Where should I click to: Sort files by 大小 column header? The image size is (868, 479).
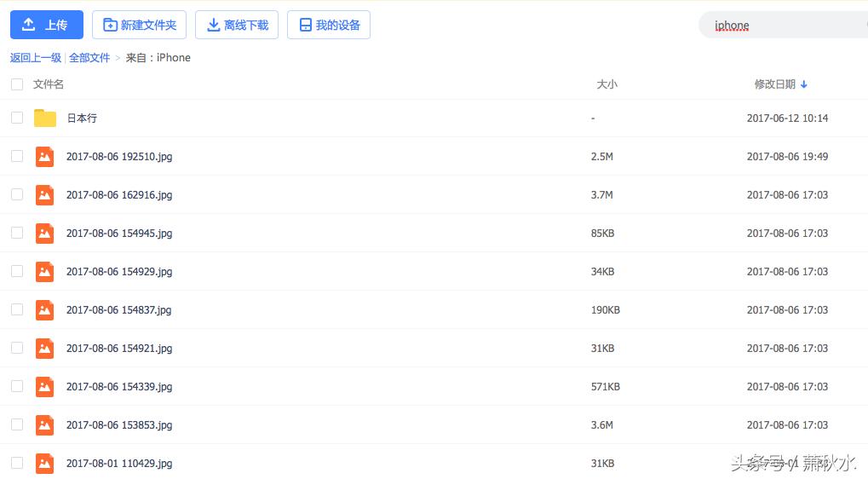coord(606,84)
